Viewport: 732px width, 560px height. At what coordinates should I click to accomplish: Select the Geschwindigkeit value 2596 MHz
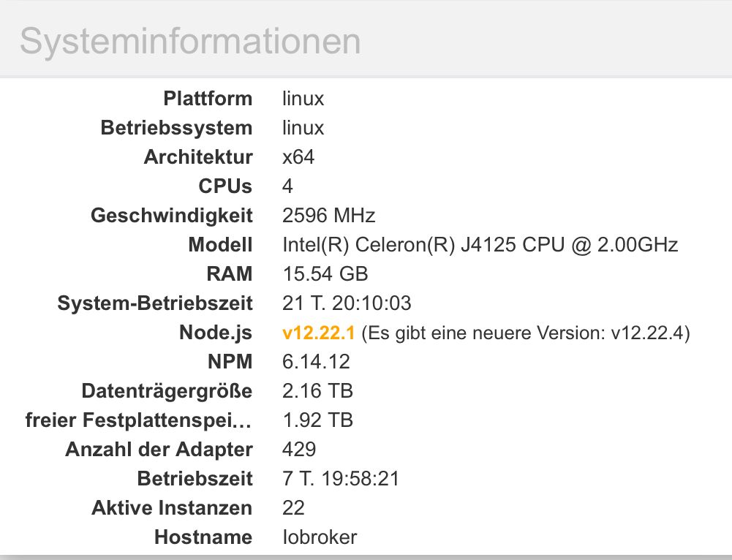(x=328, y=216)
